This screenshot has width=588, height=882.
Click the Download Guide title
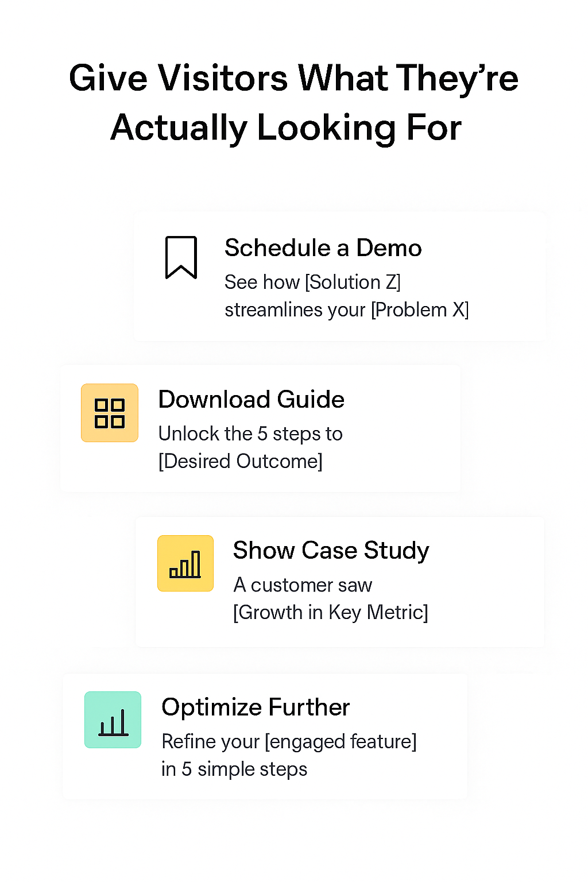(x=251, y=400)
